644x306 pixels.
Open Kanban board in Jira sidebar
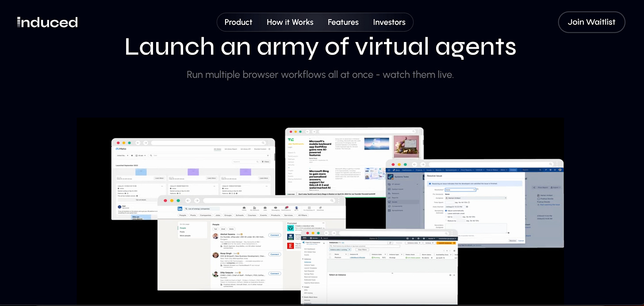[397, 189]
